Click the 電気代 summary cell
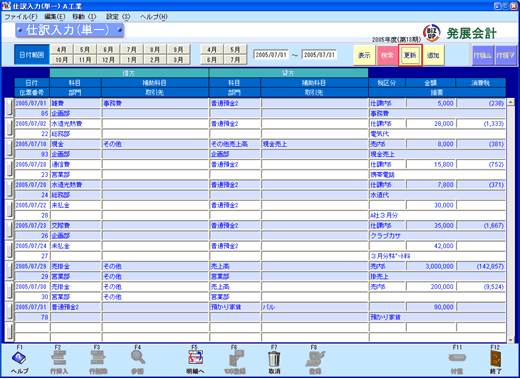 (x=437, y=134)
